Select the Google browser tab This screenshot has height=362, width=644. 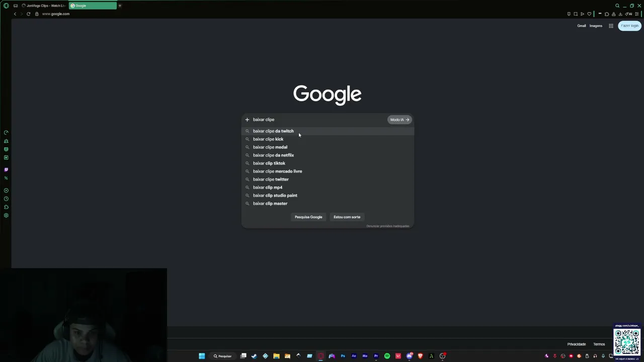[x=93, y=6]
